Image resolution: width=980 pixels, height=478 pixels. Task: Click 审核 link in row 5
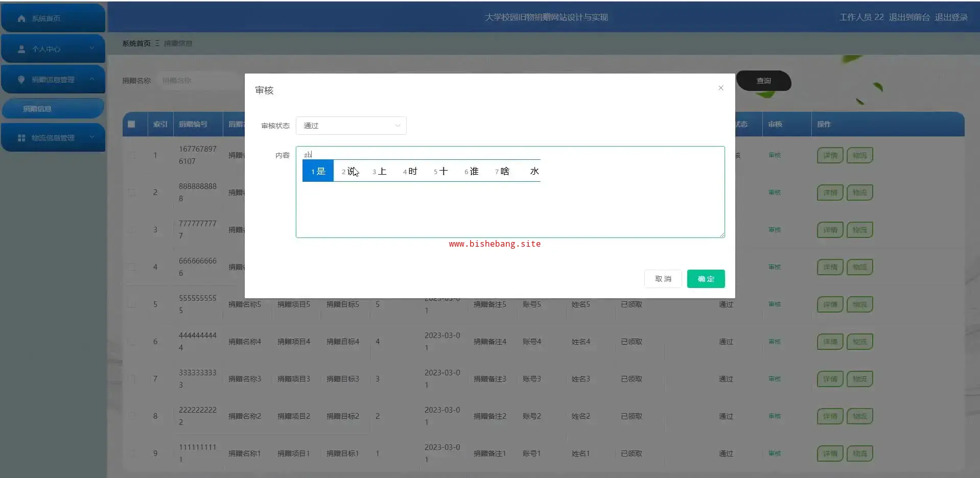click(x=775, y=304)
